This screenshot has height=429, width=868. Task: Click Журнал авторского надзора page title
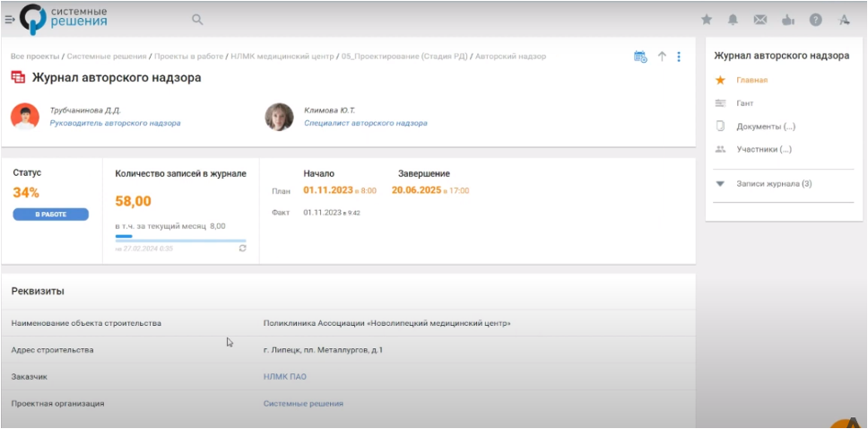point(117,77)
